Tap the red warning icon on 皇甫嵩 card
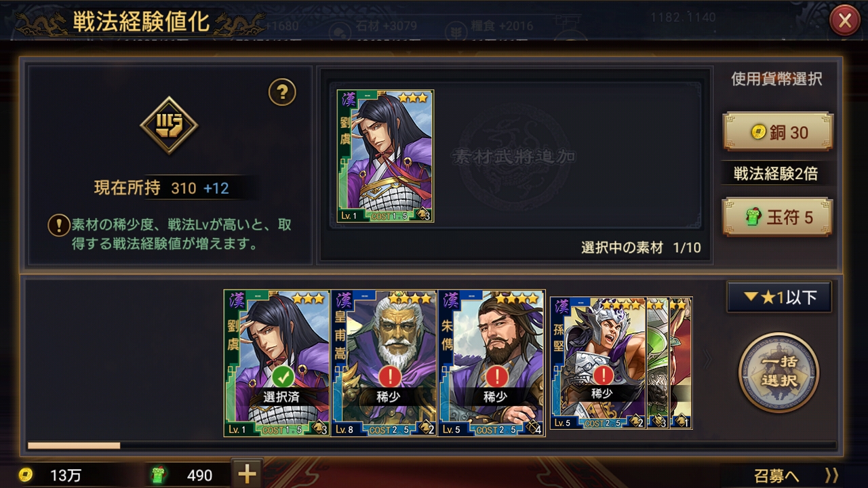 [389, 377]
